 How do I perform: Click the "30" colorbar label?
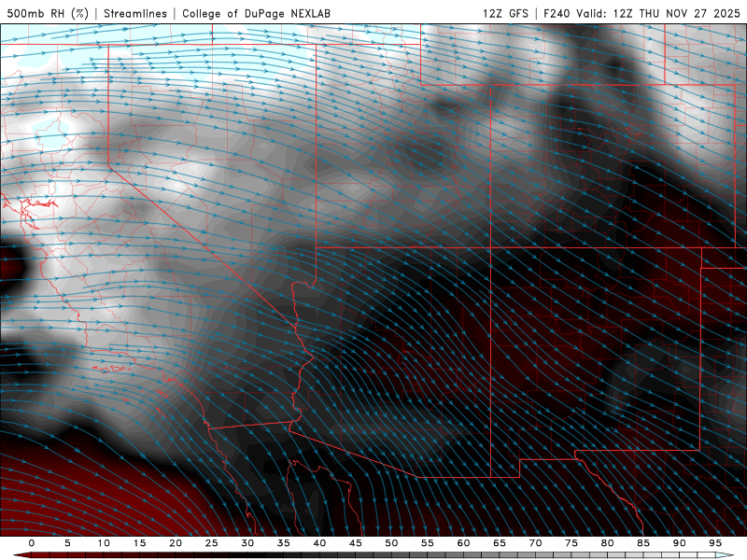pos(247,543)
